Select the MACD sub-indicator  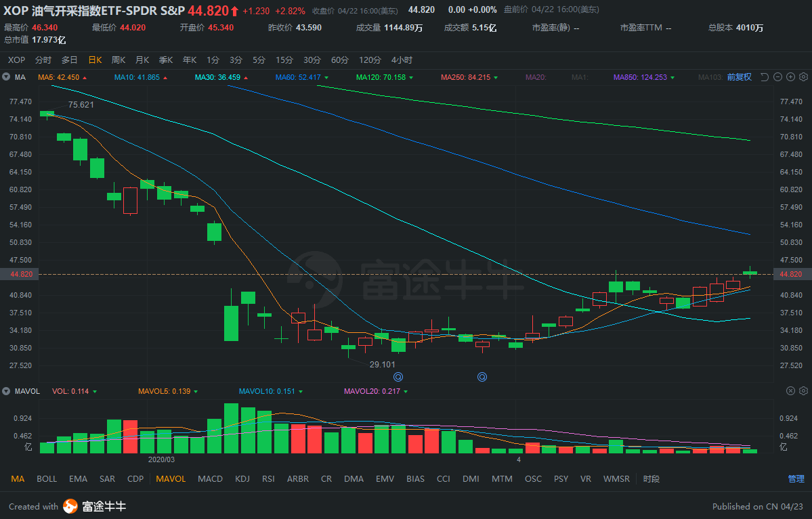click(x=210, y=478)
